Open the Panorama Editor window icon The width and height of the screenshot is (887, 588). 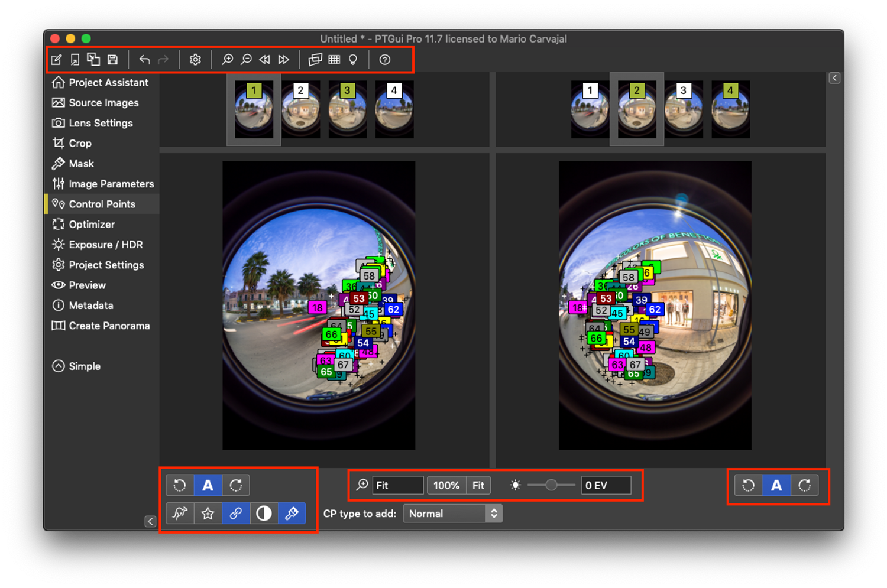click(x=315, y=60)
